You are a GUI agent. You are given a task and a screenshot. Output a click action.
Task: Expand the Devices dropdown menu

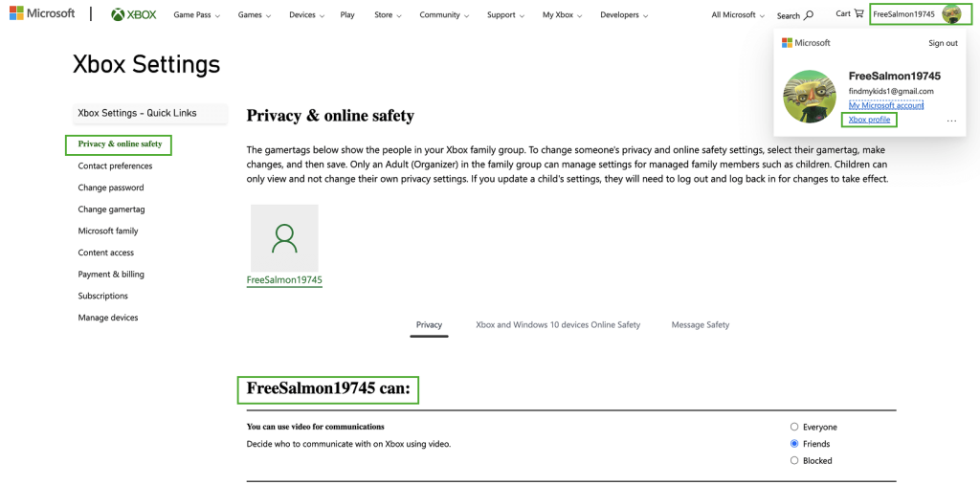click(306, 15)
